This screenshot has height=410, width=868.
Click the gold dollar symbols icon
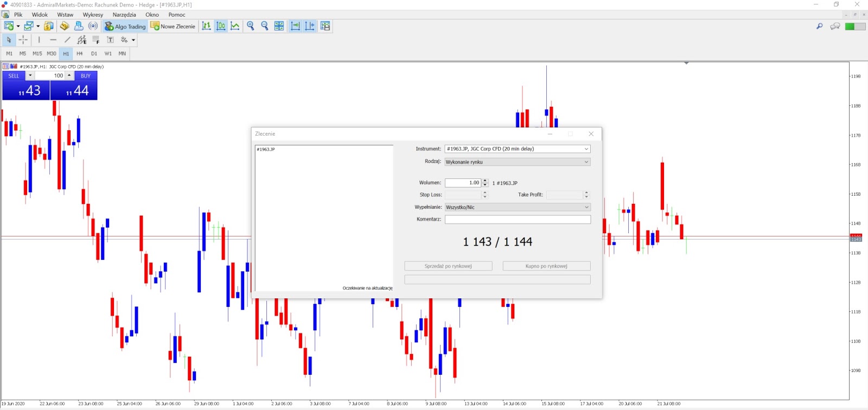coord(49,26)
